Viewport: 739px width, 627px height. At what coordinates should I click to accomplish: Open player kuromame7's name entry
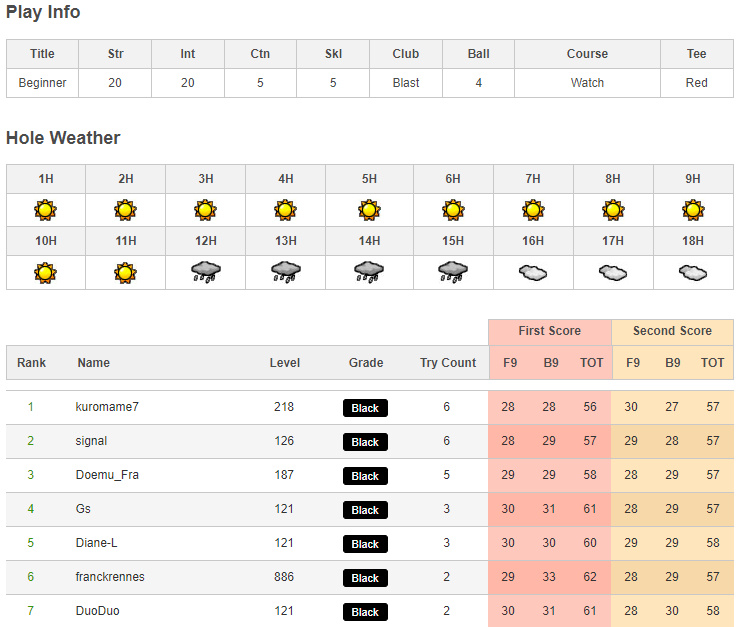coord(107,407)
